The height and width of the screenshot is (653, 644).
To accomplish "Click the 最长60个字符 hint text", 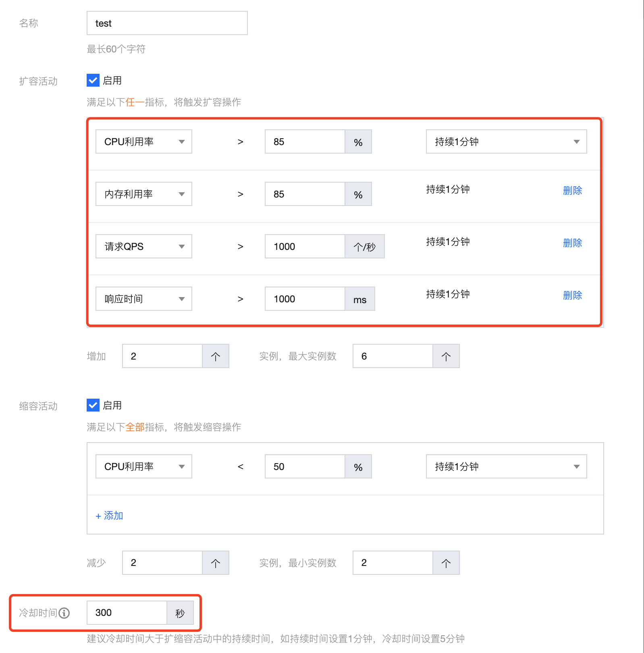I will coord(116,49).
